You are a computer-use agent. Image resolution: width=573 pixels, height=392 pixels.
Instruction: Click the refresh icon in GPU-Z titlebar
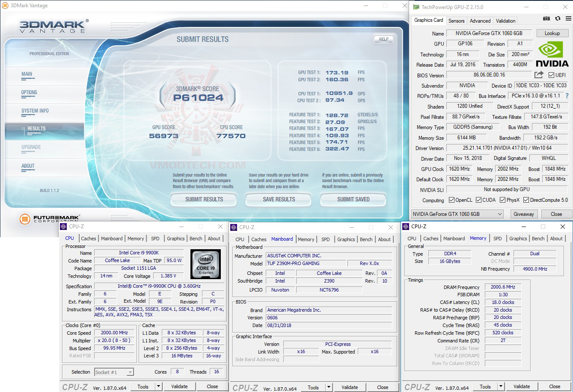tap(558, 18)
